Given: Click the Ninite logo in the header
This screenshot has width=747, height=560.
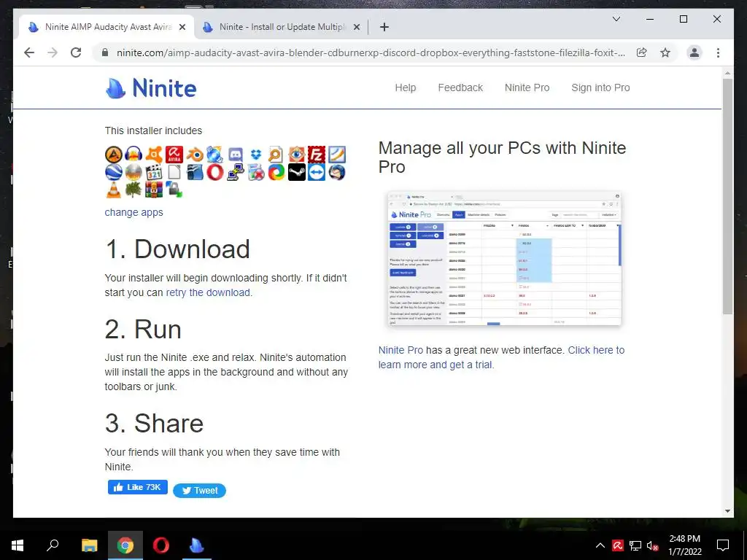Looking at the screenshot, I should click(x=150, y=88).
